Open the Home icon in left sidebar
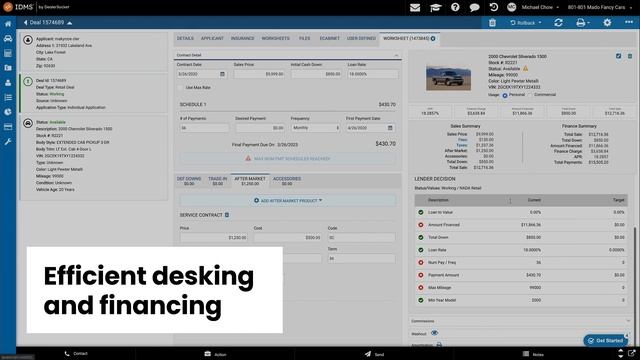The width and height of the screenshot is (640, 360). (8, 24)
